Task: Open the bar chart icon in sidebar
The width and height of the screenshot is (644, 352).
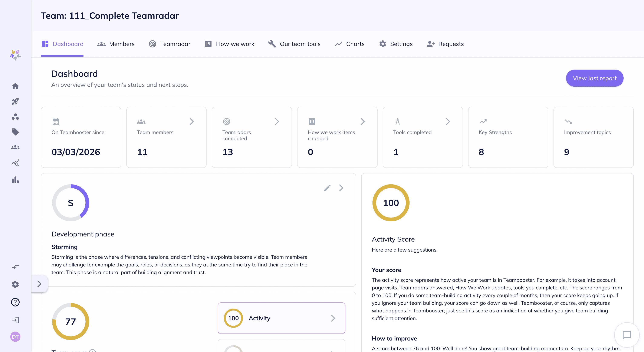Action: (x=15, y=180)
